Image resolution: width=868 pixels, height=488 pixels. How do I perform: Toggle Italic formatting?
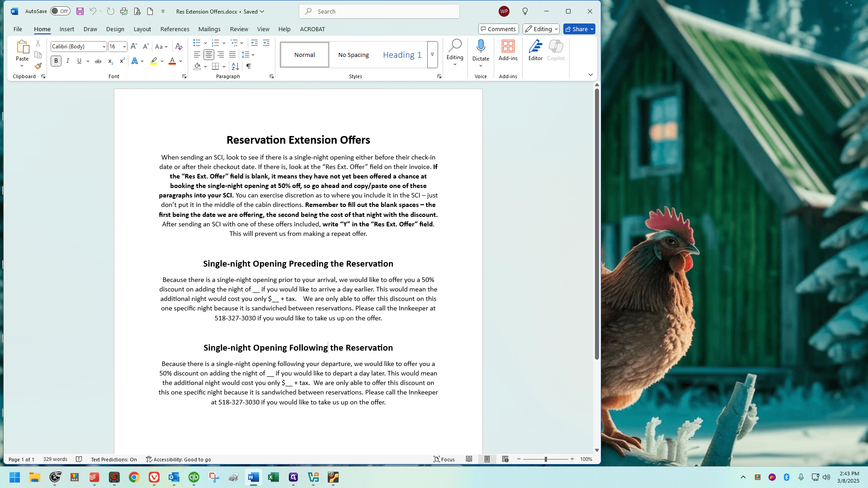pos(68,61)
